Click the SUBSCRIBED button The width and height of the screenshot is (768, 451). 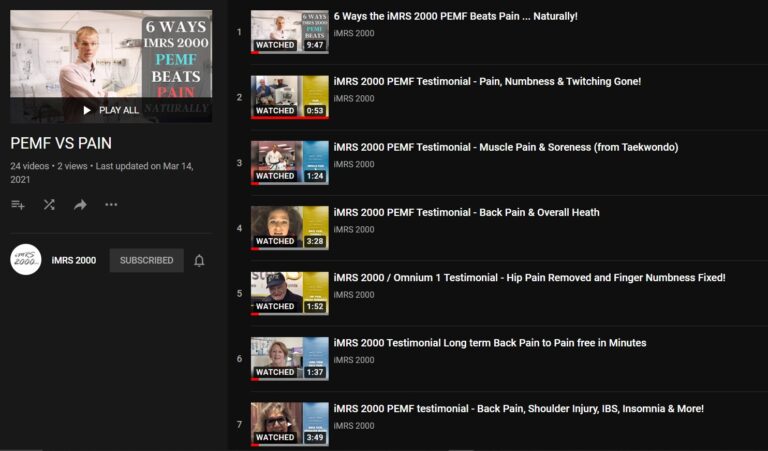146,261
